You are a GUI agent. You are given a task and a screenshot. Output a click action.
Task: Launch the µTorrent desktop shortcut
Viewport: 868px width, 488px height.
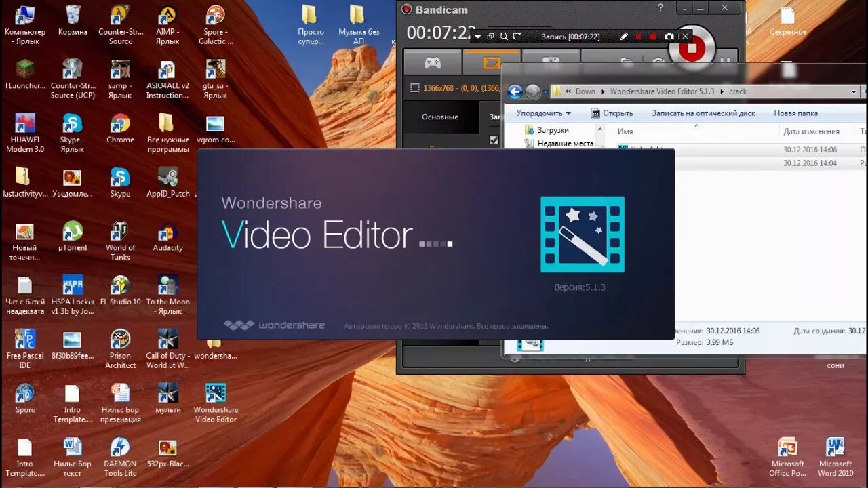tap(73, 236)
